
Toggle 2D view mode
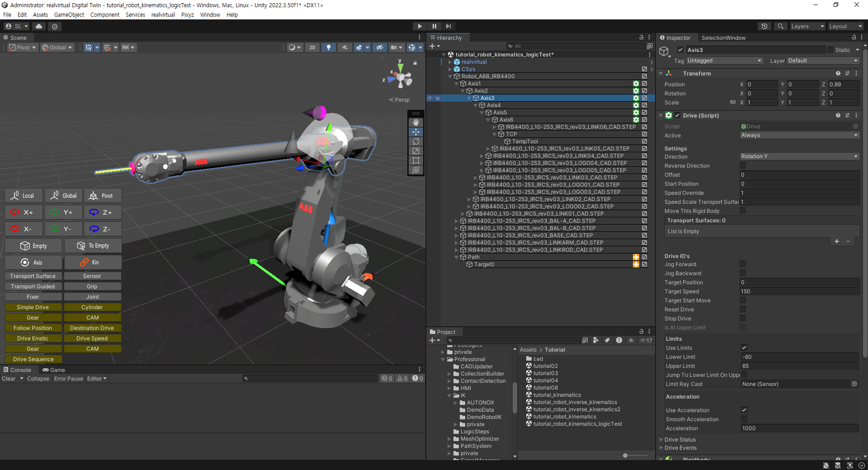(x=312, y=47)
